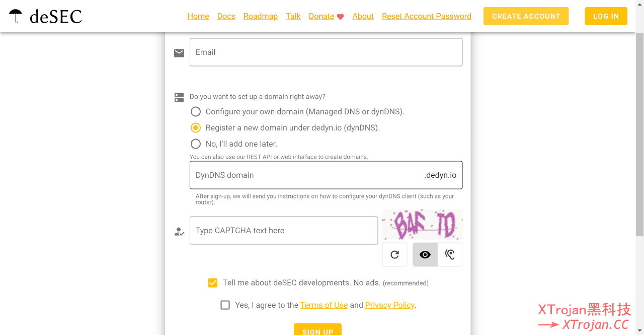Open the Donate link with heart
Viewport: 644px width, 335px height.
326,16
